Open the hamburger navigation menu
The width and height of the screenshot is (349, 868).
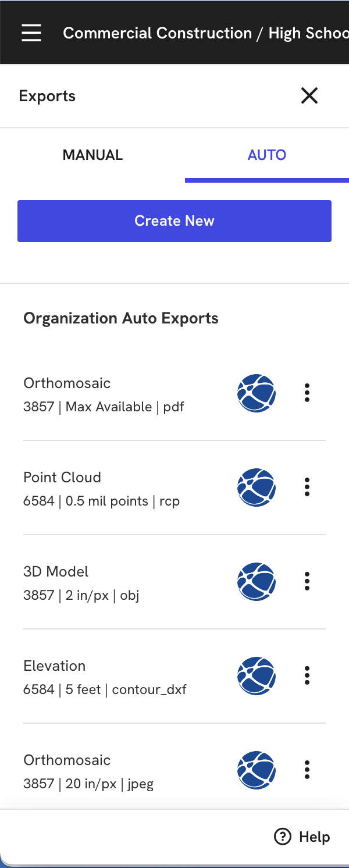click(x=31, y=33)
